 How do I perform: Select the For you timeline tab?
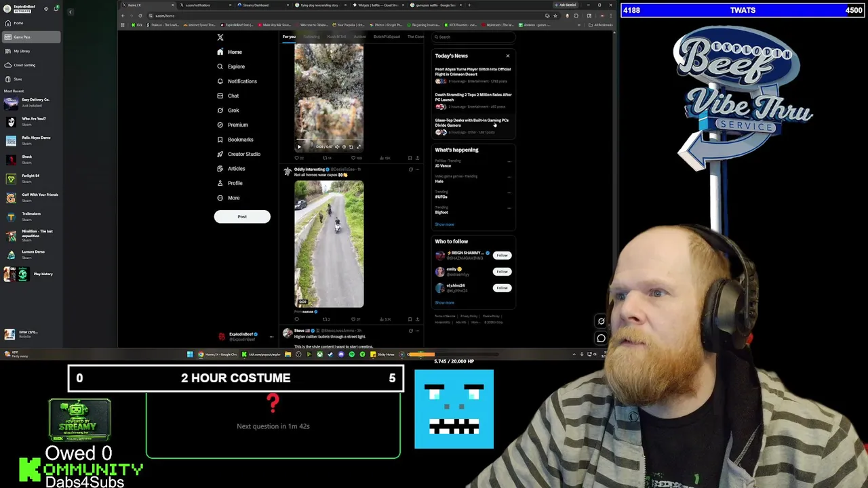(x=289, y=37)
